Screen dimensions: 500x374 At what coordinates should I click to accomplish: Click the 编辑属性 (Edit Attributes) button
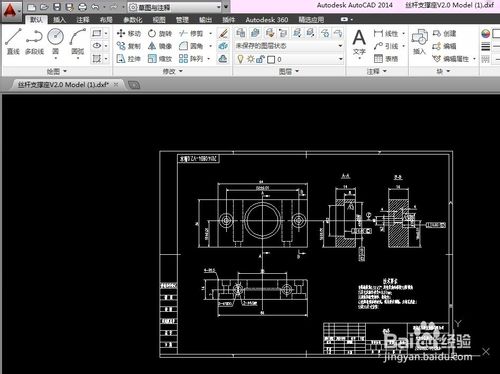point(451,59)
